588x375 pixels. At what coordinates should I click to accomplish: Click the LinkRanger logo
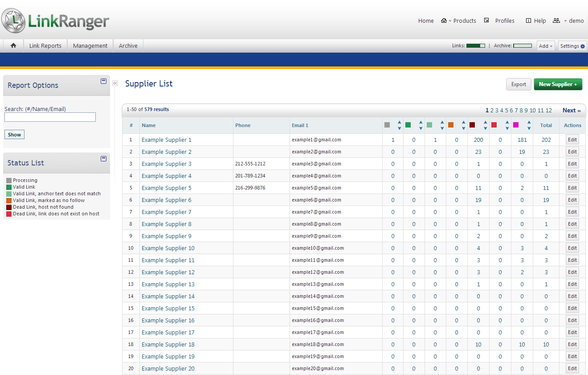56,21
